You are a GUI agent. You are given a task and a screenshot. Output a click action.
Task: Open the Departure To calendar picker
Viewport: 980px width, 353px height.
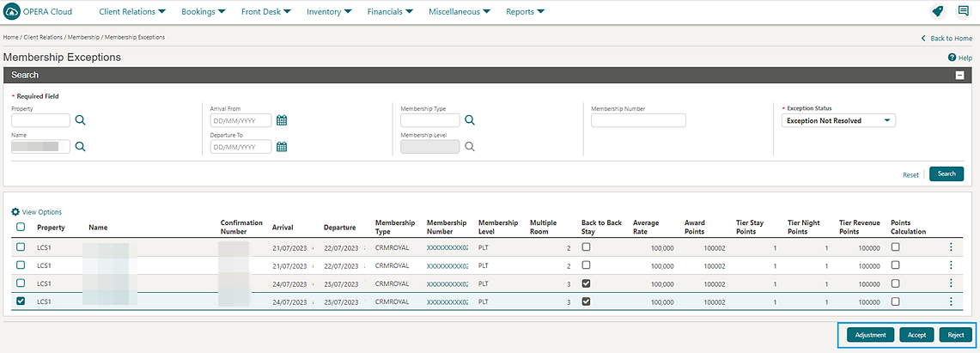click(282, 147)
